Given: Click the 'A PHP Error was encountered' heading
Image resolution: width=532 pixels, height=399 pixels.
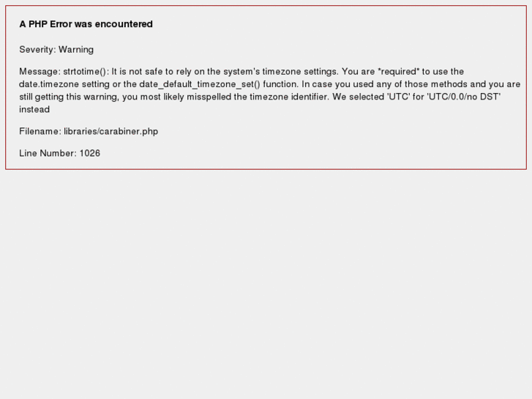Looking at the screenshot, I should [86, 24].
